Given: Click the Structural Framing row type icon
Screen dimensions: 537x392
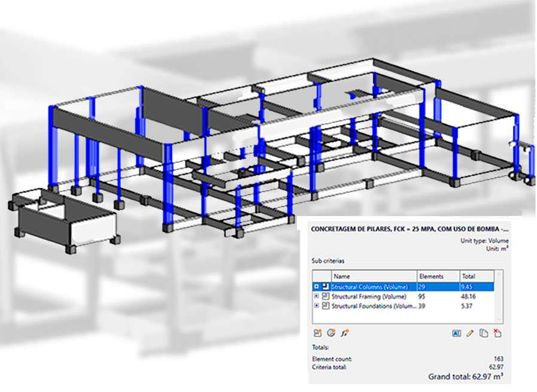Looking at the screenshot, I should [x=326, y=296].
